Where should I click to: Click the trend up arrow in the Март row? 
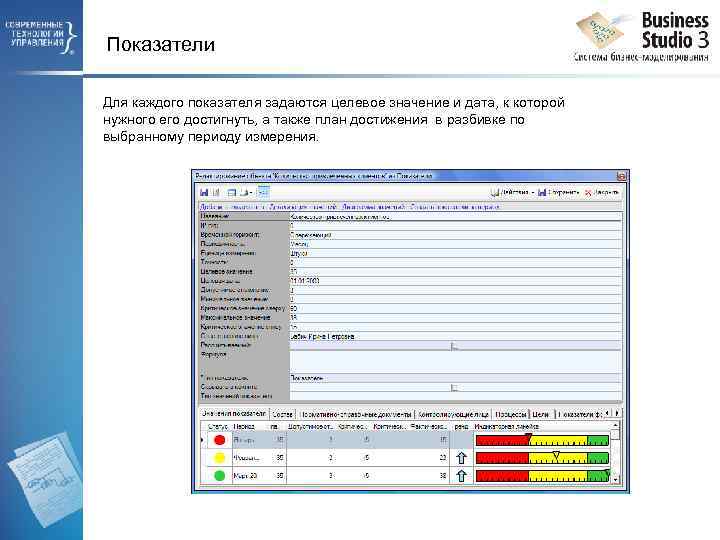(461, 476)
